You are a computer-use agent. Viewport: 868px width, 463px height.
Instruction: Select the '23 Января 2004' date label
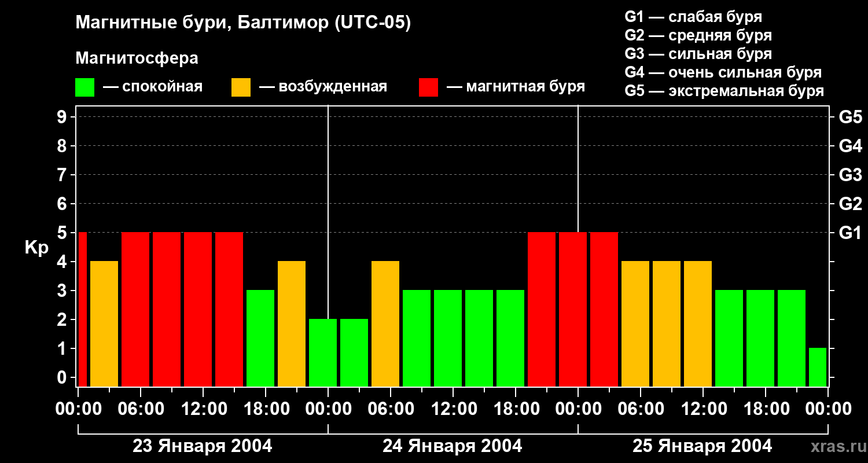pyautogui.click(x=202, y=446)
